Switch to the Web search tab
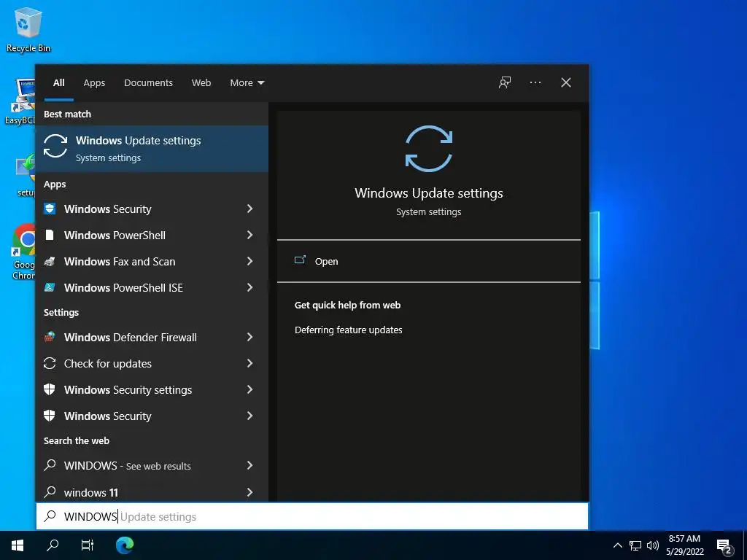Screen dimensions: 747x560 coord(201,82)
